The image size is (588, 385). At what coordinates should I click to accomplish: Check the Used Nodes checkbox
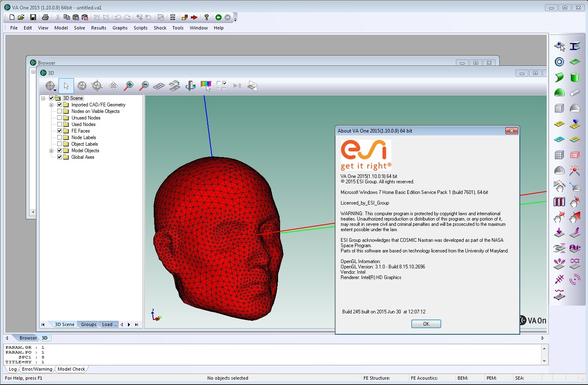click(x=60, y=124)
